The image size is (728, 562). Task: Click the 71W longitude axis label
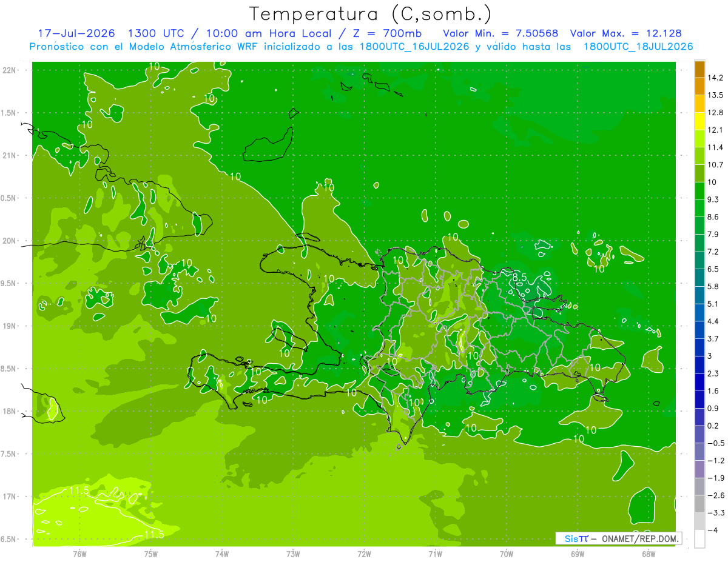click(435, 554)
